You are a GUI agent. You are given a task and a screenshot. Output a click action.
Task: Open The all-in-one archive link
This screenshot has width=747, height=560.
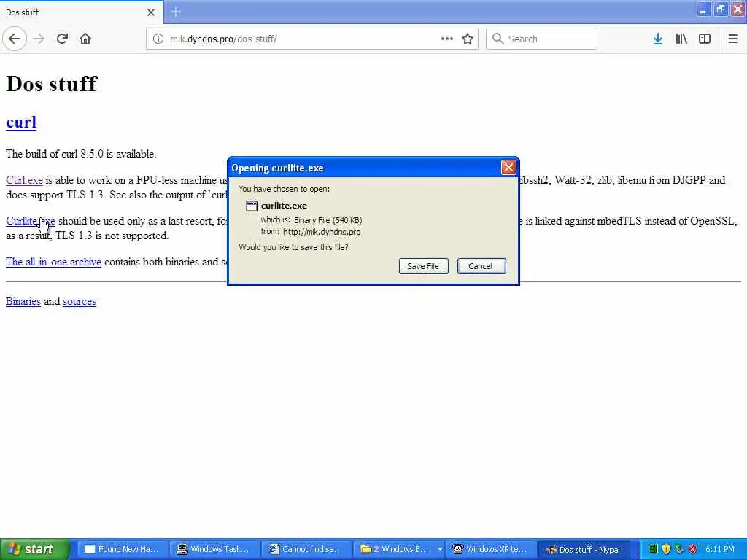53,262
